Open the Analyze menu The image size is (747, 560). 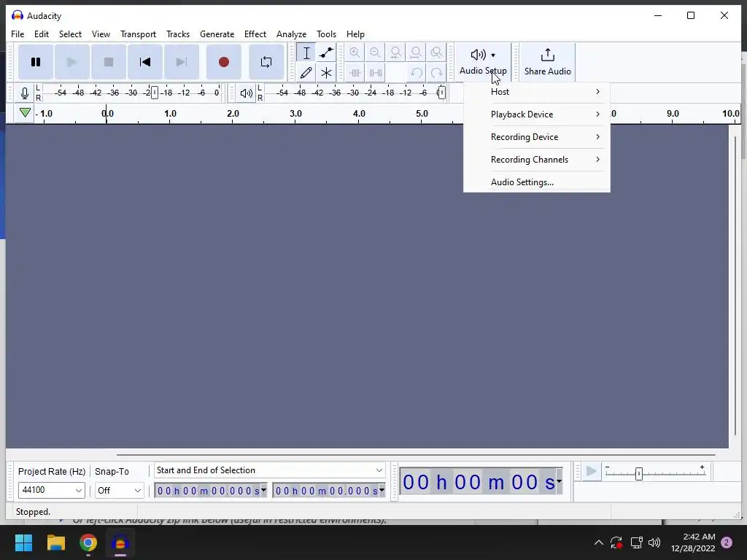(291, 34)
